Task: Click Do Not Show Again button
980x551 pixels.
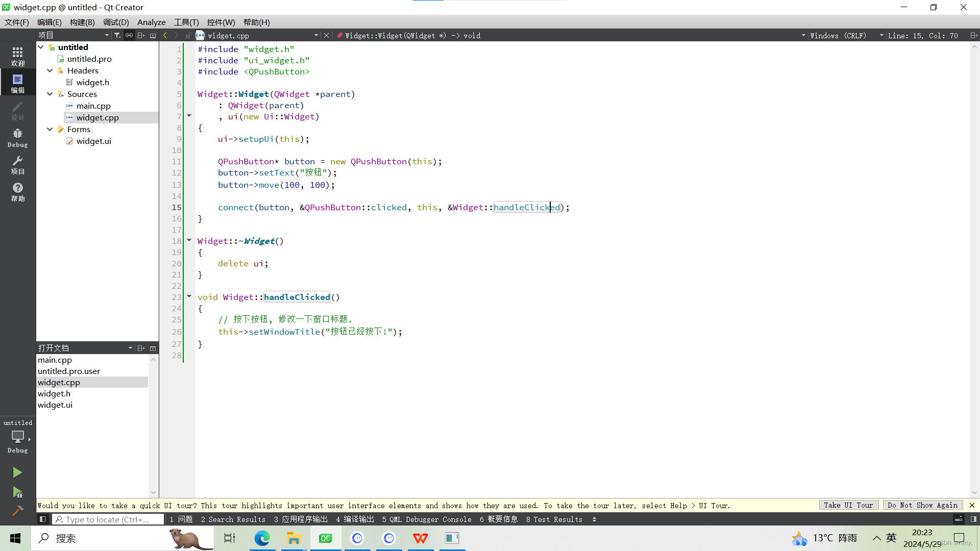Action: [x=922, y=505]
